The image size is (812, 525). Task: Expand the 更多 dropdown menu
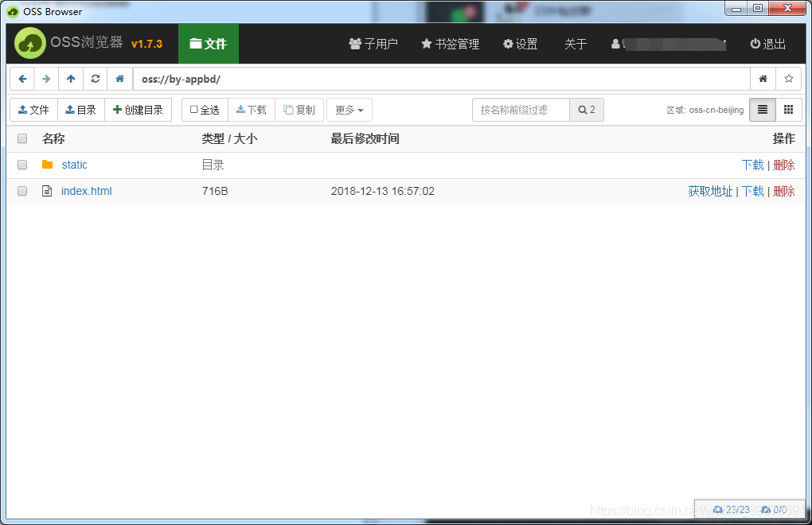pos(349,110)
